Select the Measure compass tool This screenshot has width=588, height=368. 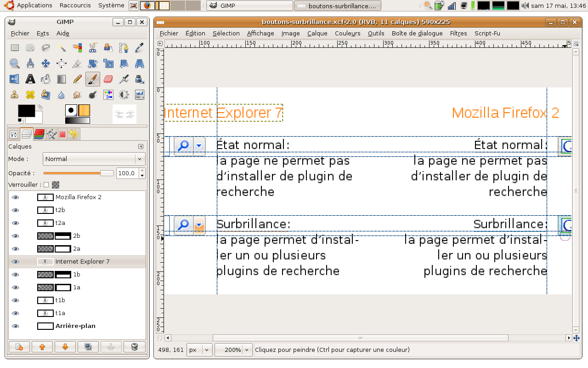coord(30,63)
